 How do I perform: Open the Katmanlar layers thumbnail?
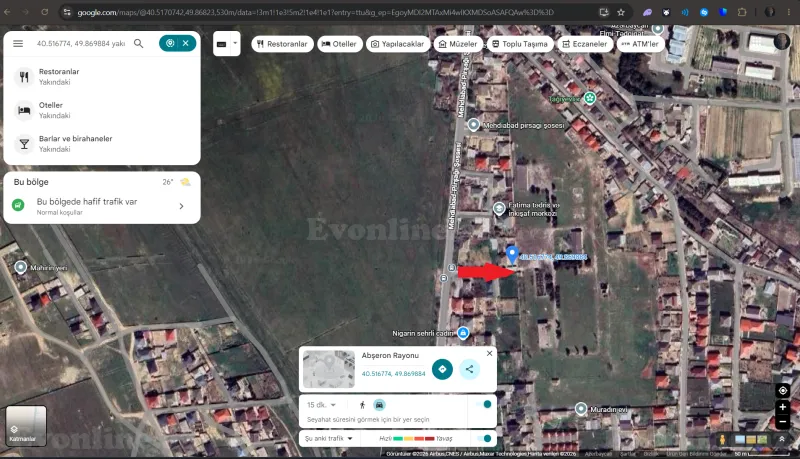26,426
